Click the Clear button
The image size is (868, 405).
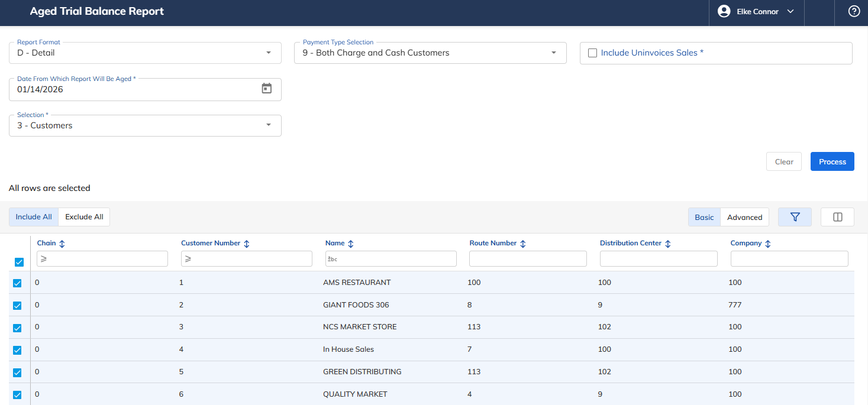click(784, 162)
